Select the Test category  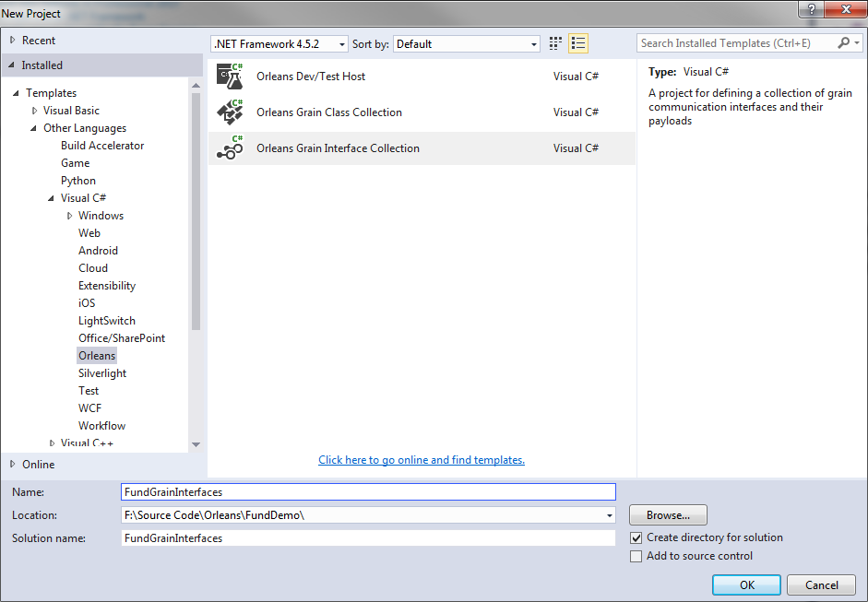click(89, 391)
